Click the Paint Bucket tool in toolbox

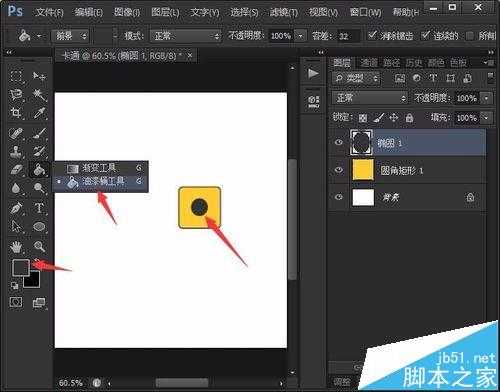pyautogui.click(x=39, y=170)
